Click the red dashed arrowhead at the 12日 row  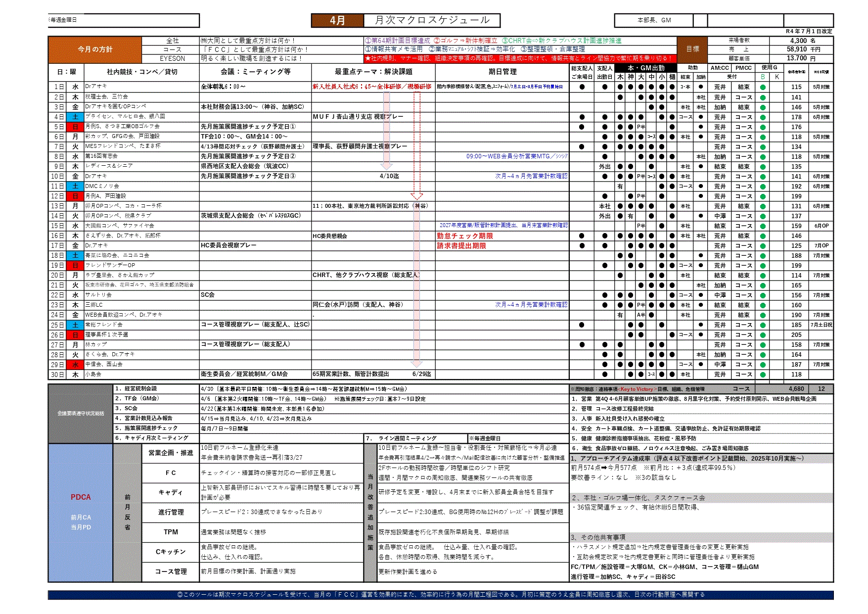click(x=416, y=196)
